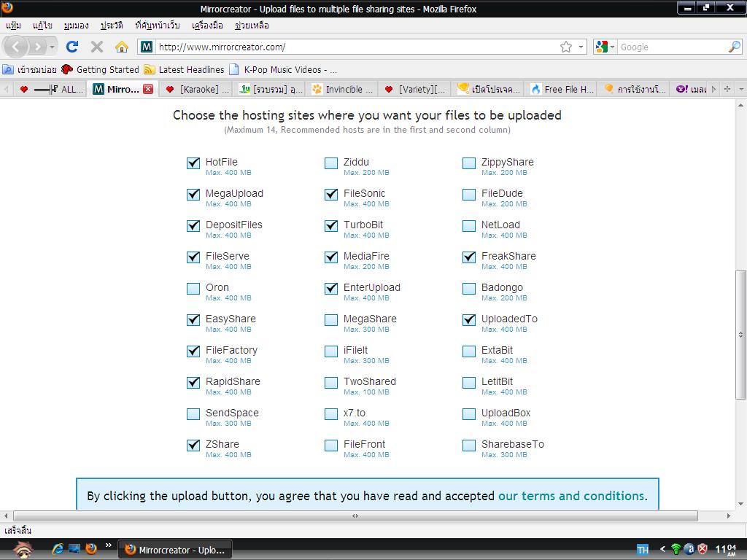This screenshot has width=747, height=560.
Task: Expand hidden tray icons arrow
Action: point(662,550)
